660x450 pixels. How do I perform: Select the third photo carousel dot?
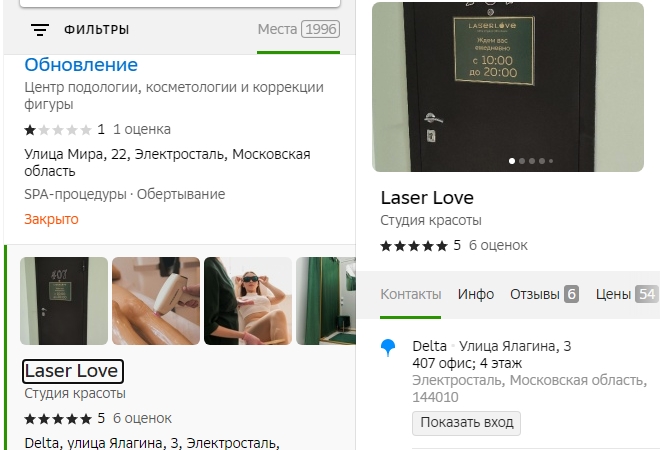coord(532,161)
